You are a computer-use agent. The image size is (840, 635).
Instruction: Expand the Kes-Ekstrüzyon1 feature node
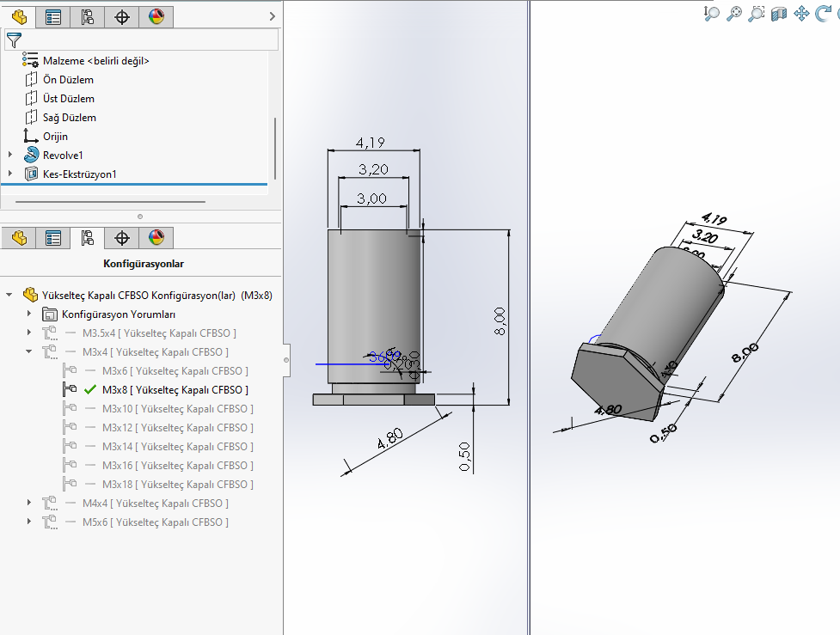click(x=10, y=174)
